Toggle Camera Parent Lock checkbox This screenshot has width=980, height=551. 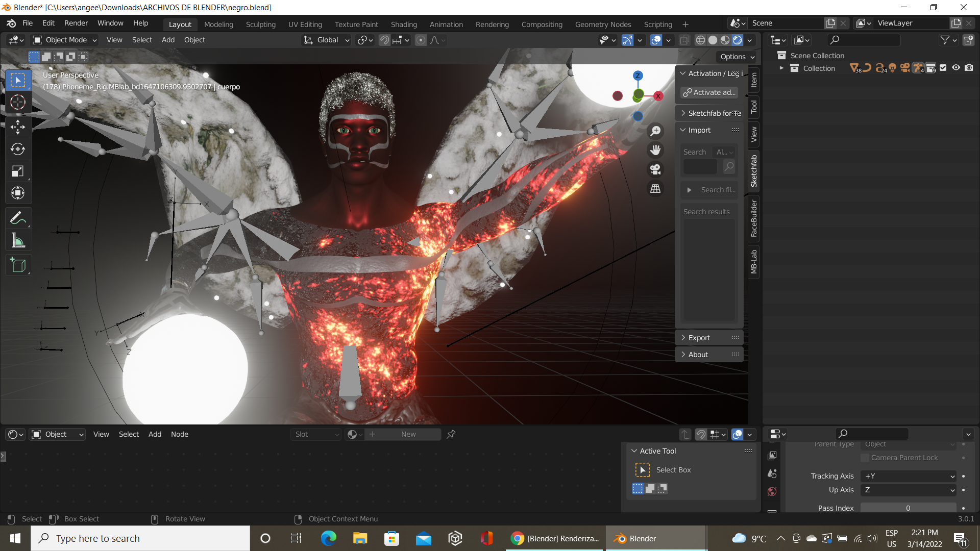pos(865,458)
